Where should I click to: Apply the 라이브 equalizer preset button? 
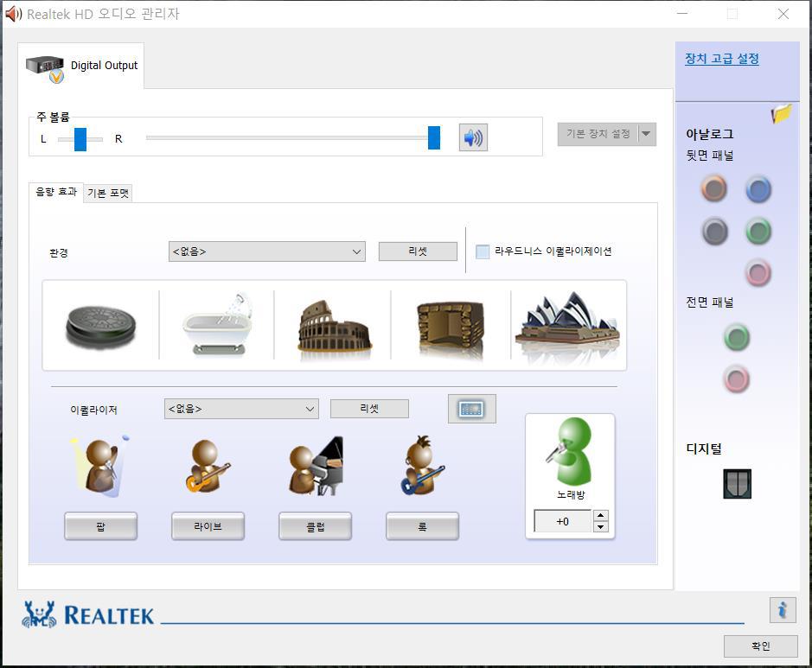(x=208, y=527)
